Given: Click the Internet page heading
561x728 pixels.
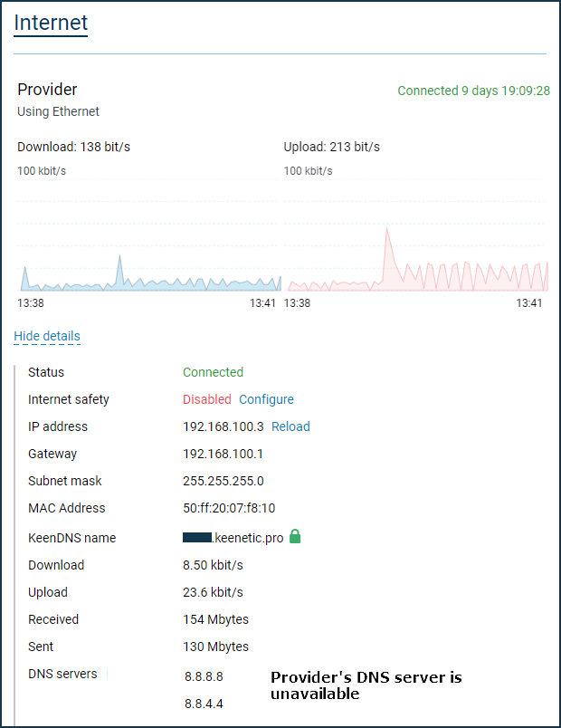Looking at the screenshot, I should [x=51, y=23].
